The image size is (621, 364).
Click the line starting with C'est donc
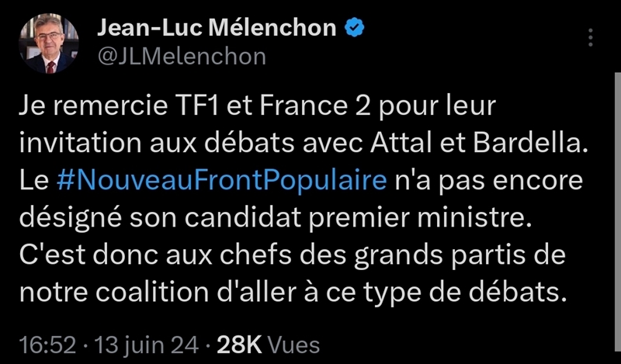(293, 256)
